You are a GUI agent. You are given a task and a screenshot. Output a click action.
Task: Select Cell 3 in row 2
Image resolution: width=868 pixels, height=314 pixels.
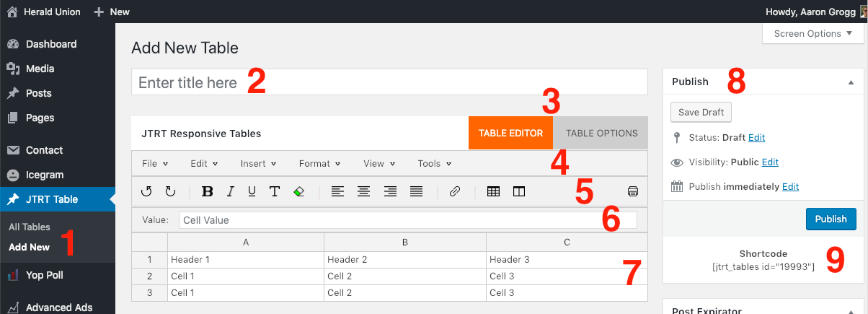(x=567, y=276)
